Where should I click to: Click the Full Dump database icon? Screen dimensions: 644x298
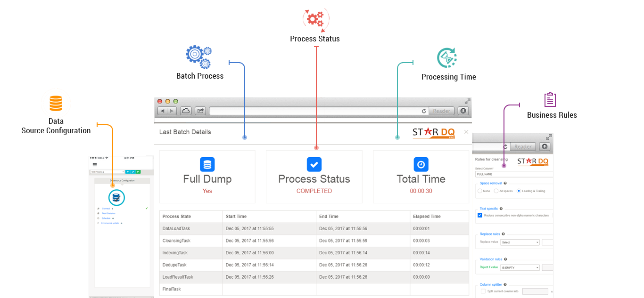(x=207, y=164)
